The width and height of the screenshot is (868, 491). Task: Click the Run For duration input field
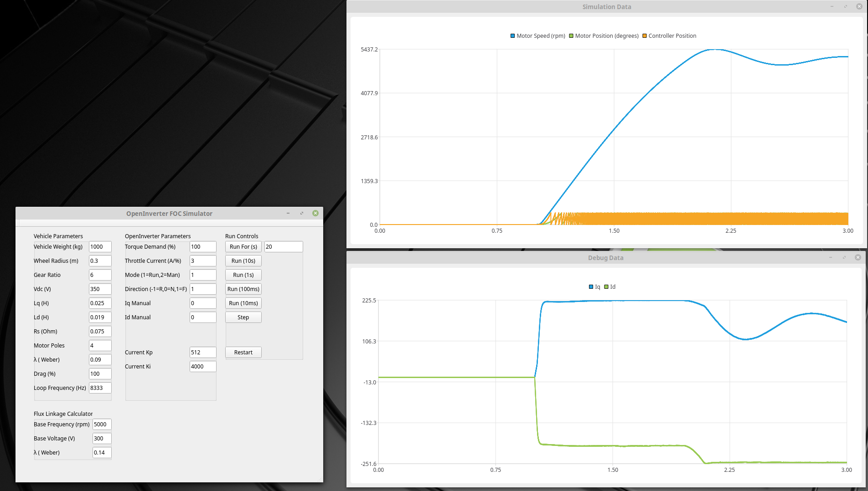pos(283,247)
